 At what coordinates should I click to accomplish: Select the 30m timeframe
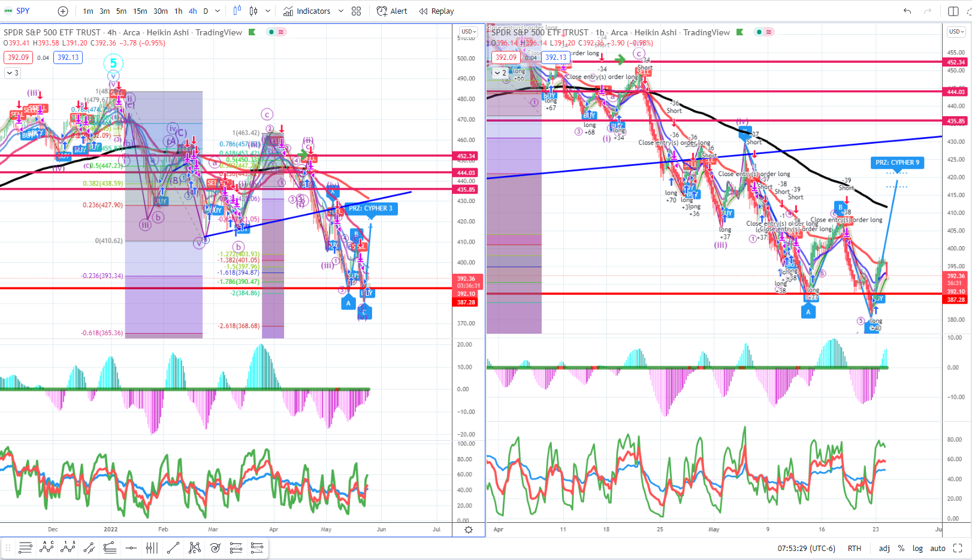click(161, 11)
